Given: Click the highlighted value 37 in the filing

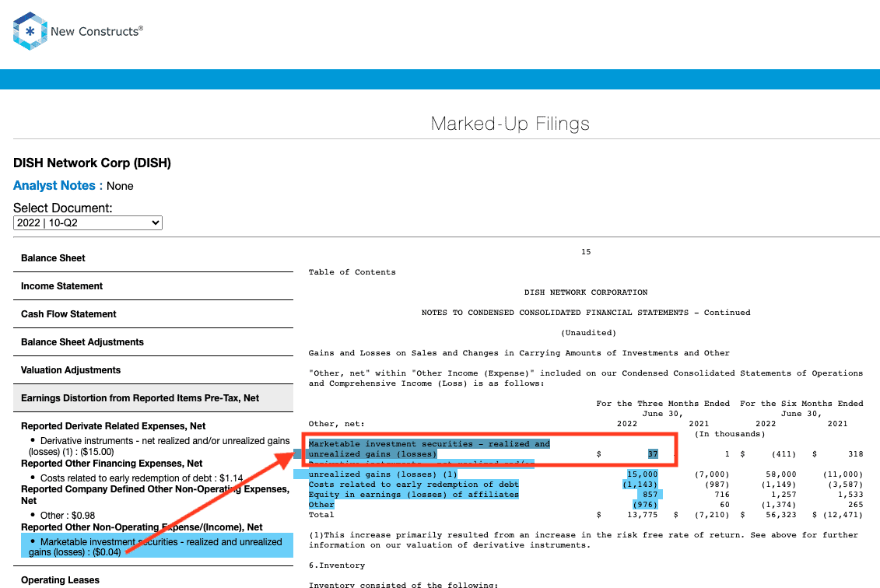Looking at the screenshot, I should pyautogui.click(x=653, y=454).
